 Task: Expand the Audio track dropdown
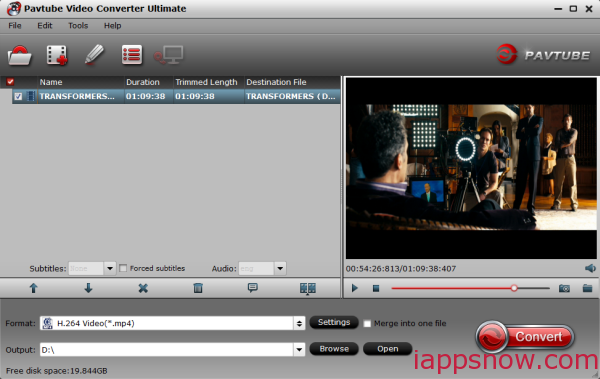coord(280,268)
